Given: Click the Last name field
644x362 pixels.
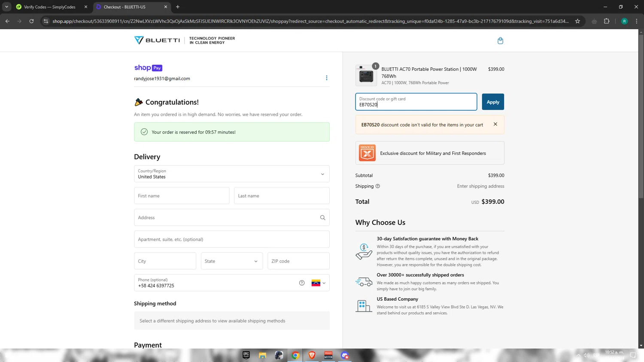Looking at the screenshot, I should click(x=282, y=196).
